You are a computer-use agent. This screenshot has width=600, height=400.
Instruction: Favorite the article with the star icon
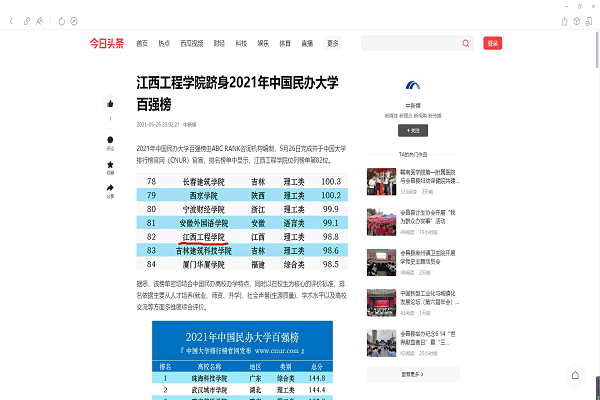[x=110, y=165]
